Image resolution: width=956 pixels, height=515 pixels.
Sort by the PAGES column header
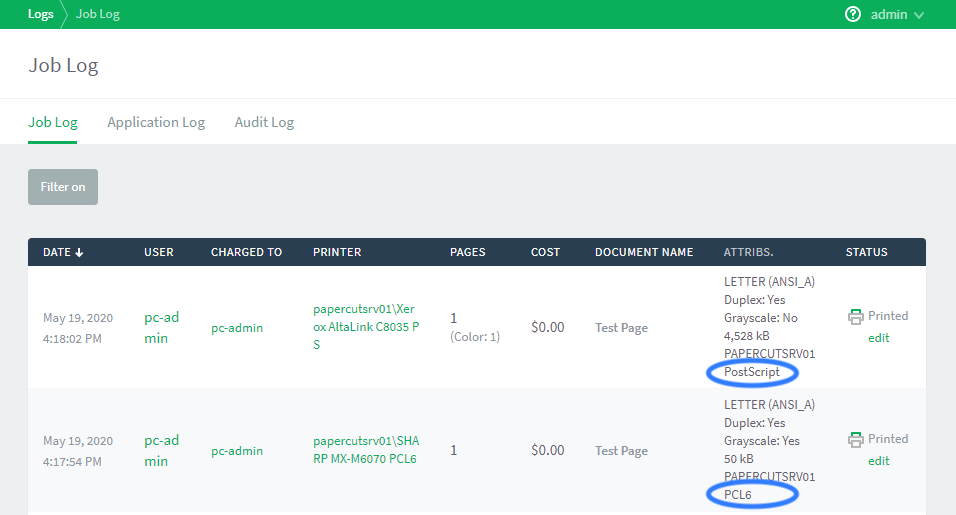coord(468,252)
